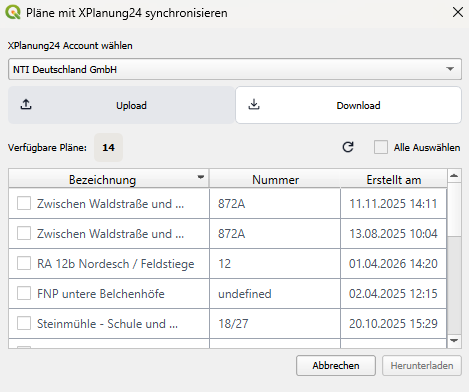Click the undefined number cell
This screenshot has height=392, width=469.
[275, 293]
